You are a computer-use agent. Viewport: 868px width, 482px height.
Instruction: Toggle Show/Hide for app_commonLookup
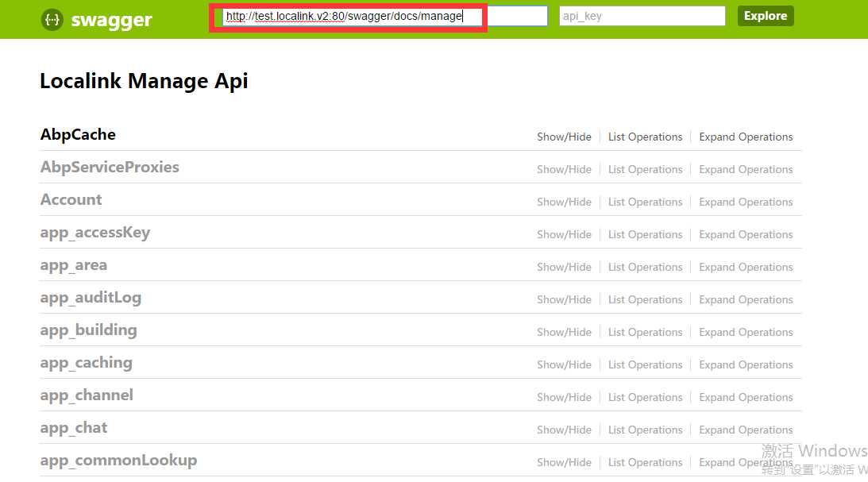point(564,463)
